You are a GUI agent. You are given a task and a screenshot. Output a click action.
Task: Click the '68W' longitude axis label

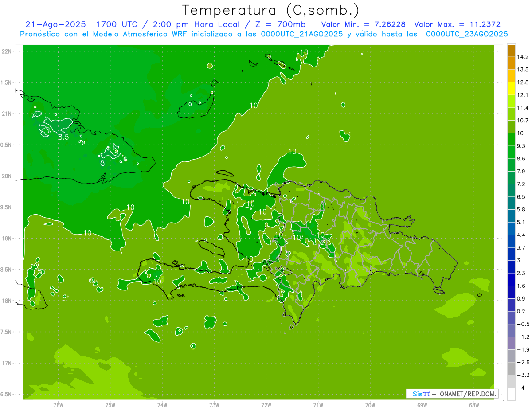[473, 405]
